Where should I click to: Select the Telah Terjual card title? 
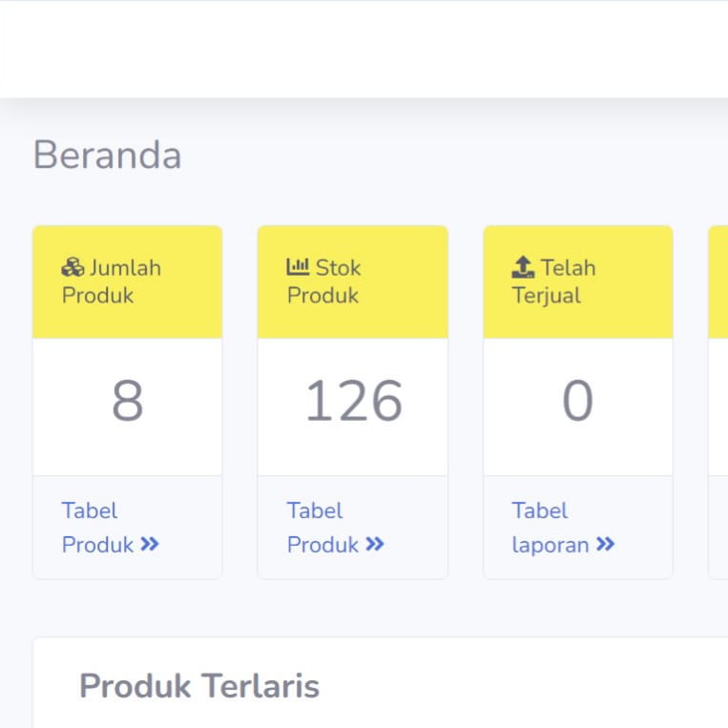(554, 281)
